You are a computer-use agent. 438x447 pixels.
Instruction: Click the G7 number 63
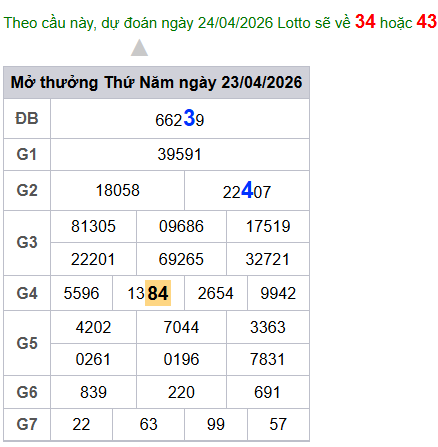click(149, 424)
